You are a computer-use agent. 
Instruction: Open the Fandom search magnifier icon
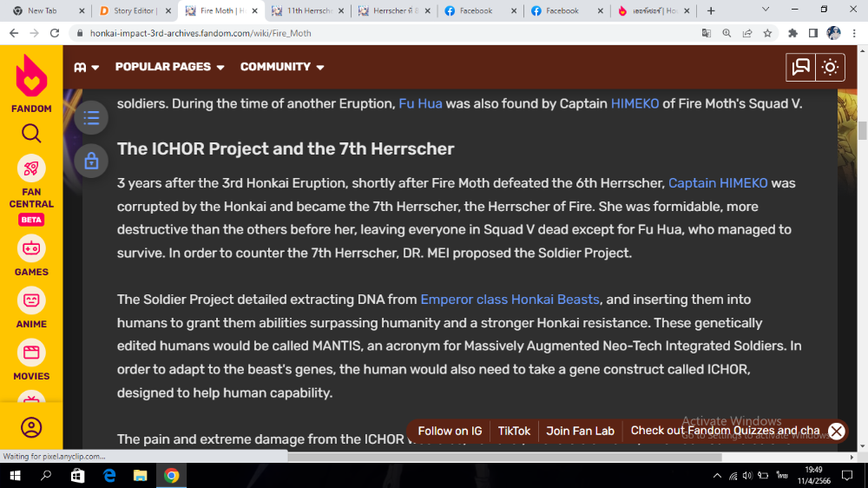point(31,134)
